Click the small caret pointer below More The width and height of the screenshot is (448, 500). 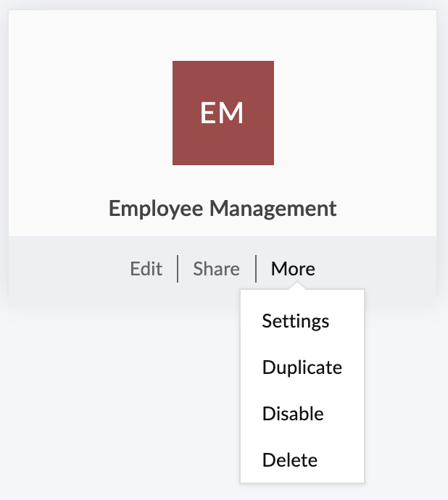296,286
